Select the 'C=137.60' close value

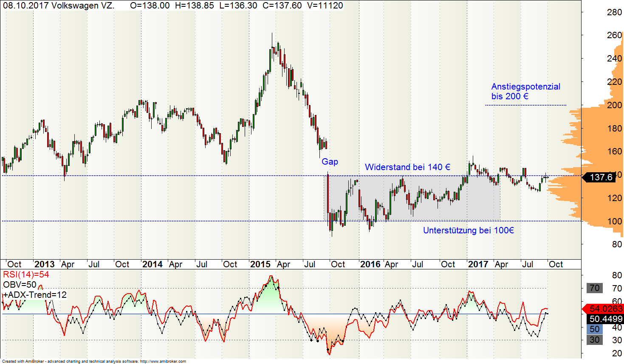[x=282, y=6]
